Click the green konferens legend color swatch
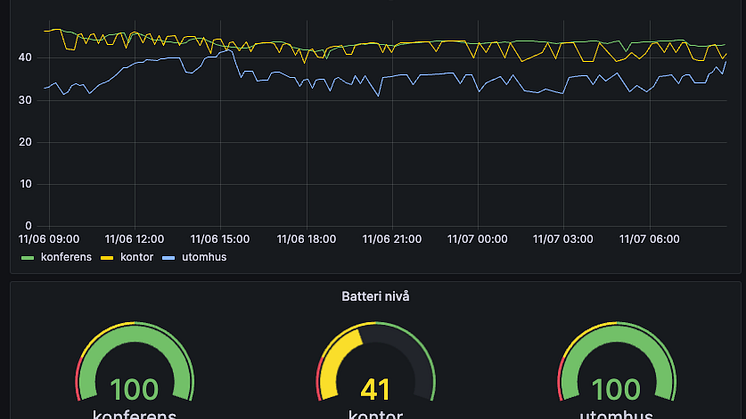Image resolution: width=746 pixels, height=419 pixels. (28, 258)
